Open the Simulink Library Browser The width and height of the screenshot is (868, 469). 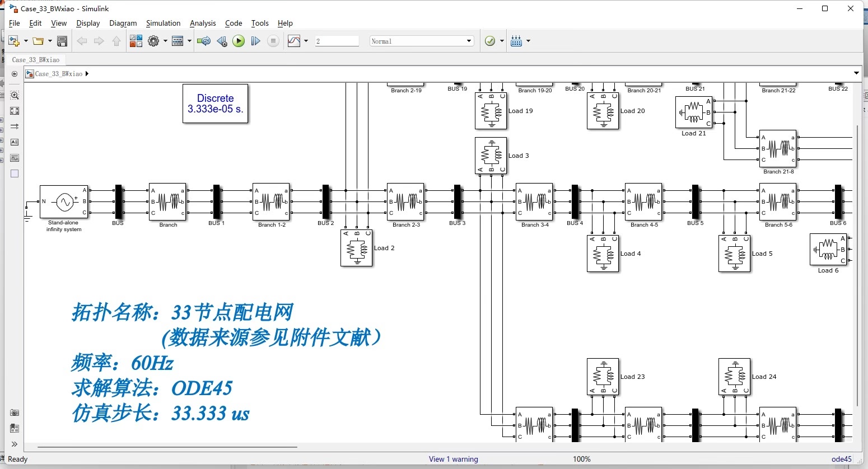point(136,40)
